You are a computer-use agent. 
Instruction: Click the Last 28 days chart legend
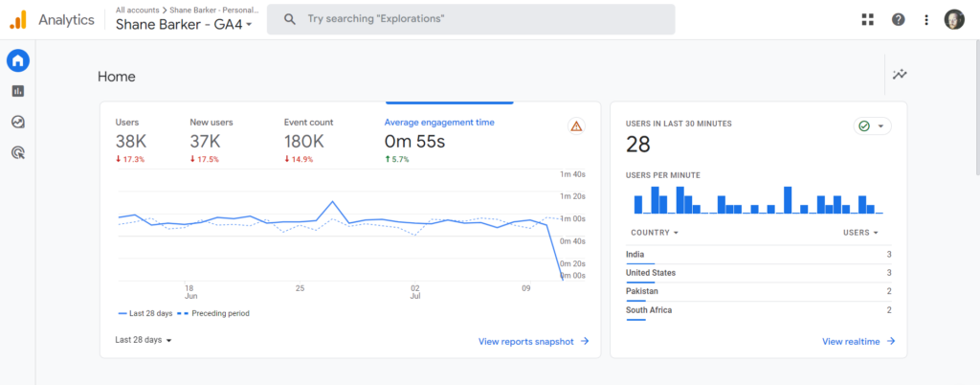145,314
